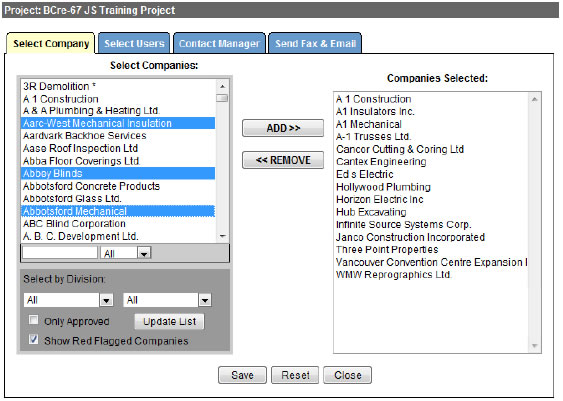Close the dialog using the Close button
The width and height of the screenshot is (563, 401).
click(x=348, y=375)
